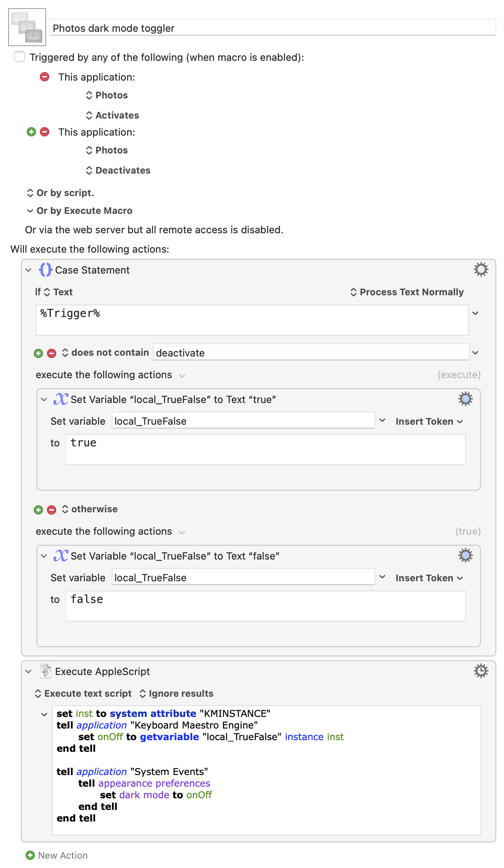Click the New Action button

[57, 855]
